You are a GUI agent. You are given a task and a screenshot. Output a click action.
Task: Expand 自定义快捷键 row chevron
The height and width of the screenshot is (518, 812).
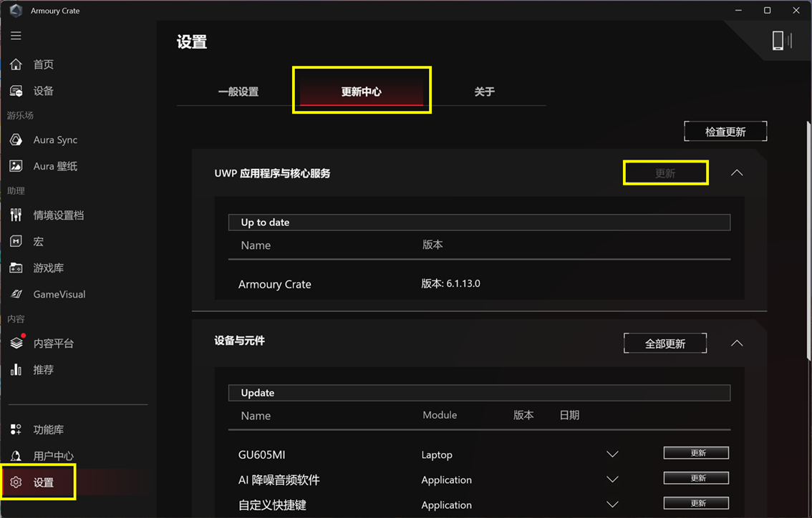coord(613,504)
